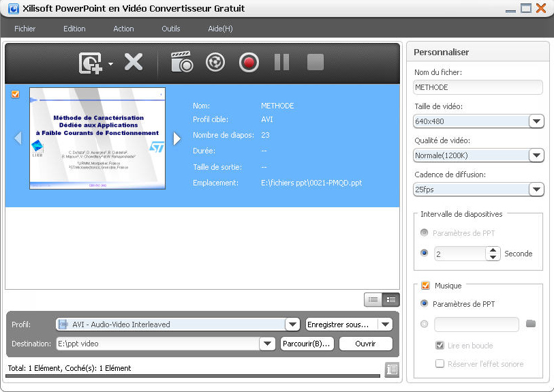554x392 pixels.
Task: Expand the Cadence de diffusion dropdown
Action: pos(536,190)
